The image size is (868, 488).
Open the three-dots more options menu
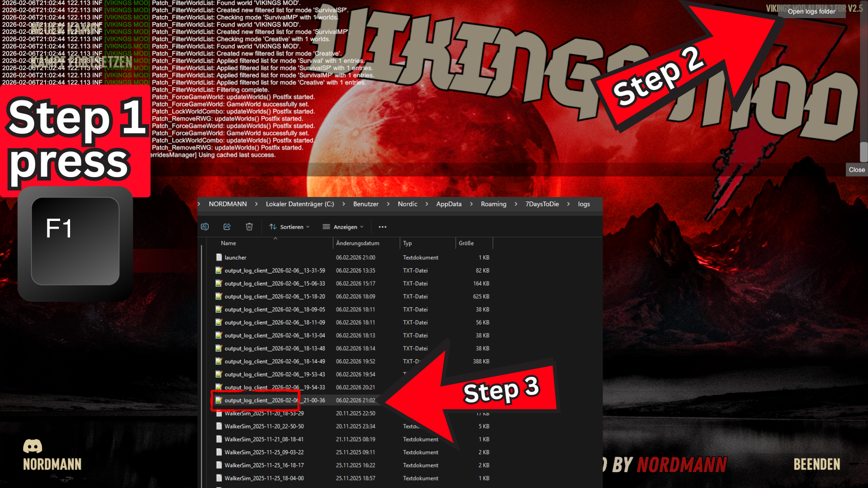pos(382,227)
